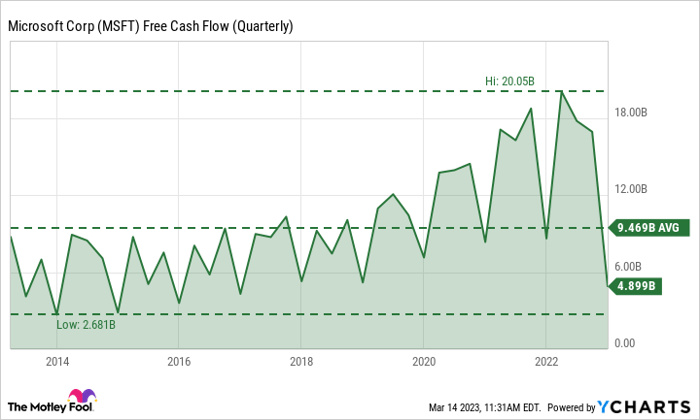Click the Mar 14 2023 timestamp text
Viewport: 700px width, 420px height.
pyautogui.click(x=484, y=408)
